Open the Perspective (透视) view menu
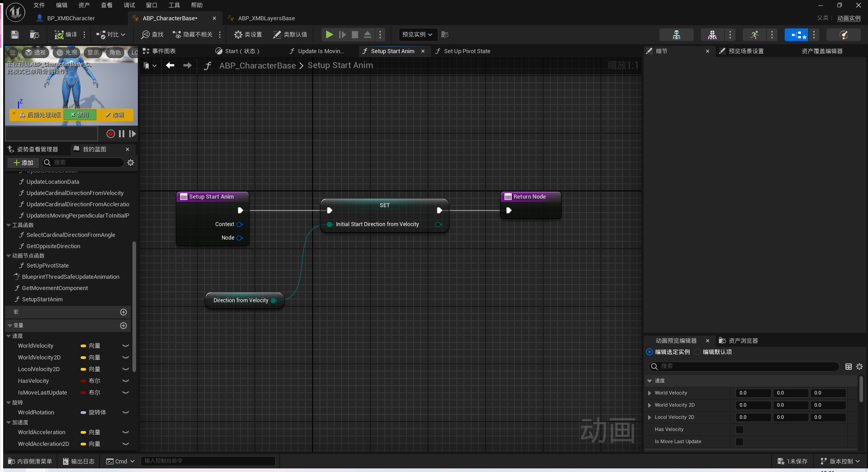This screenshot has width=868, height=472. (x=35, y=53)
